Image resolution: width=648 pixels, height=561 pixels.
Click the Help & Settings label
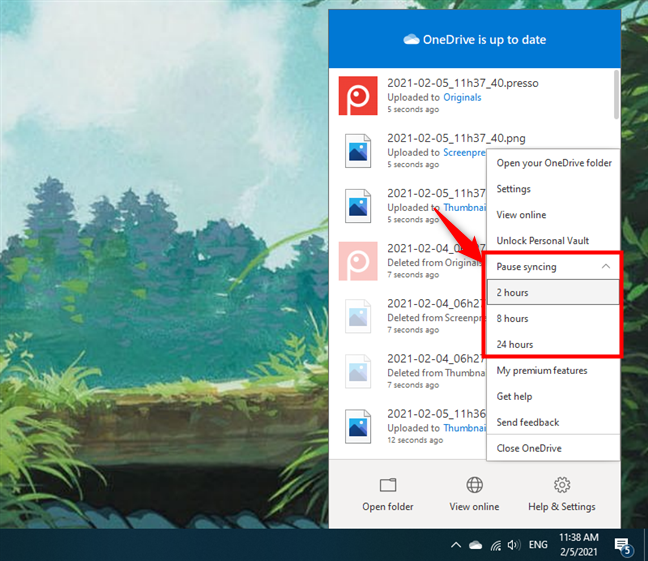point(562,507)
